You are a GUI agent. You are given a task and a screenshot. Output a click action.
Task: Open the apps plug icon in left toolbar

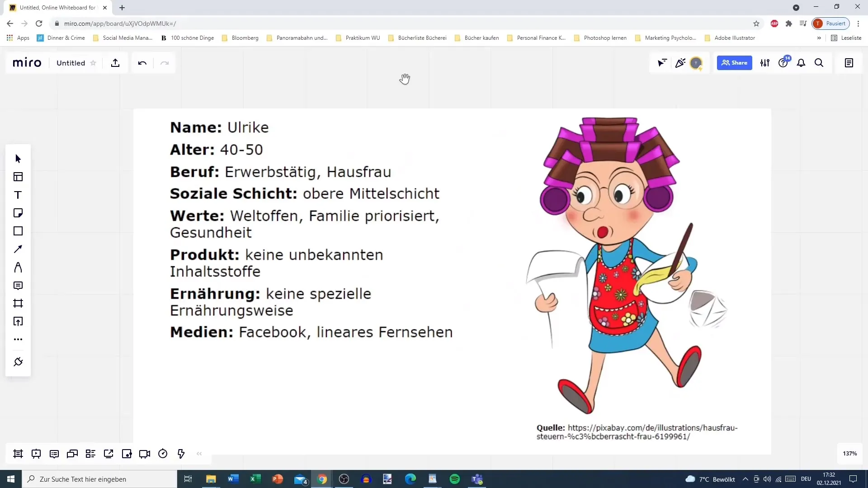[18, 362]
